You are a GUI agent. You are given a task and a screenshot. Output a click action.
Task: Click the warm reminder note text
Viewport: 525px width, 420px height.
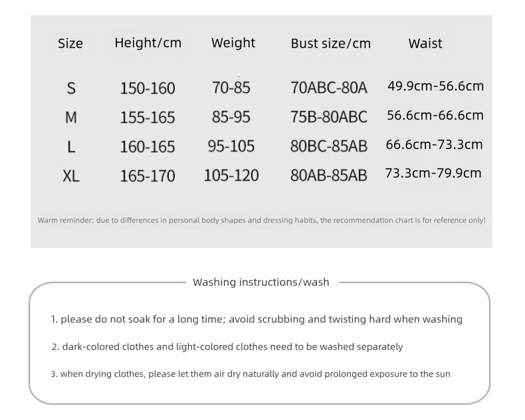click(261, 220)
